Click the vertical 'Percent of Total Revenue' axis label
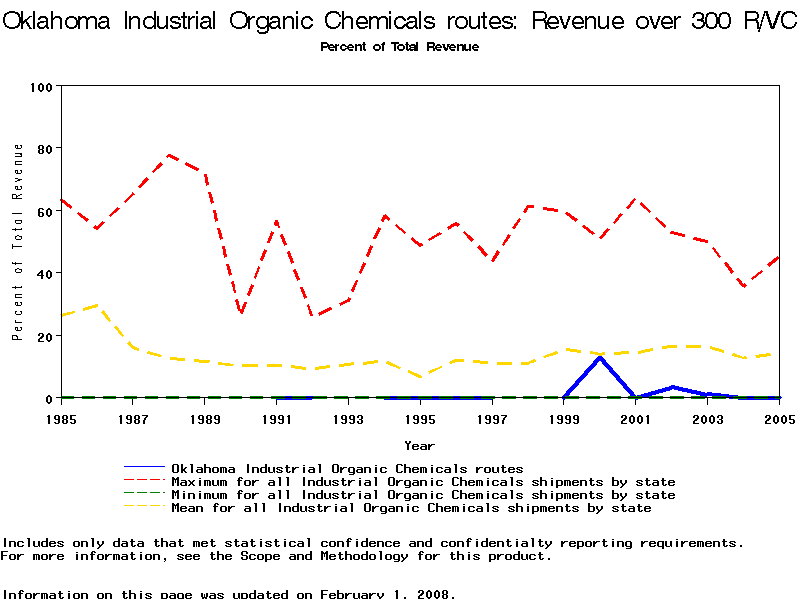 click(x=17, y=241)
